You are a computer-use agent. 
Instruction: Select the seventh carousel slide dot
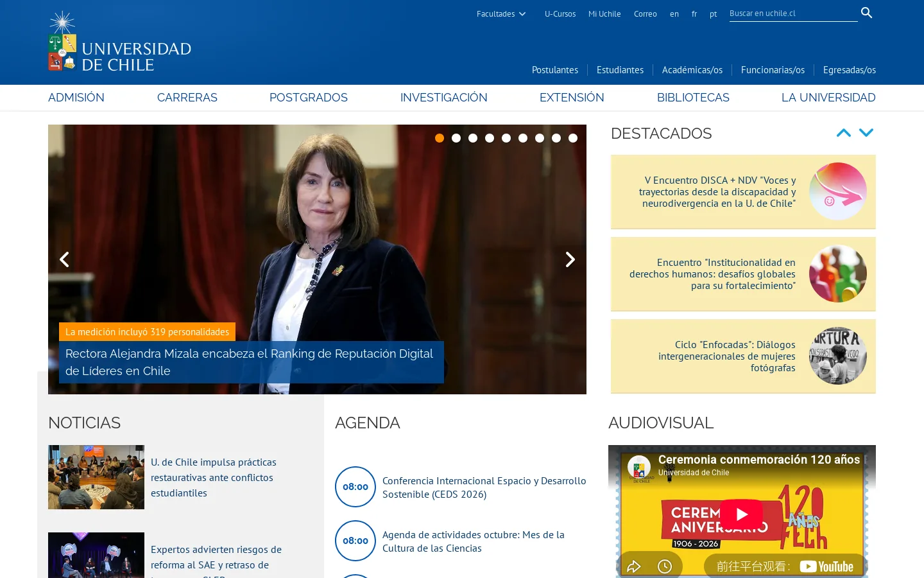(x=540, y=138)
